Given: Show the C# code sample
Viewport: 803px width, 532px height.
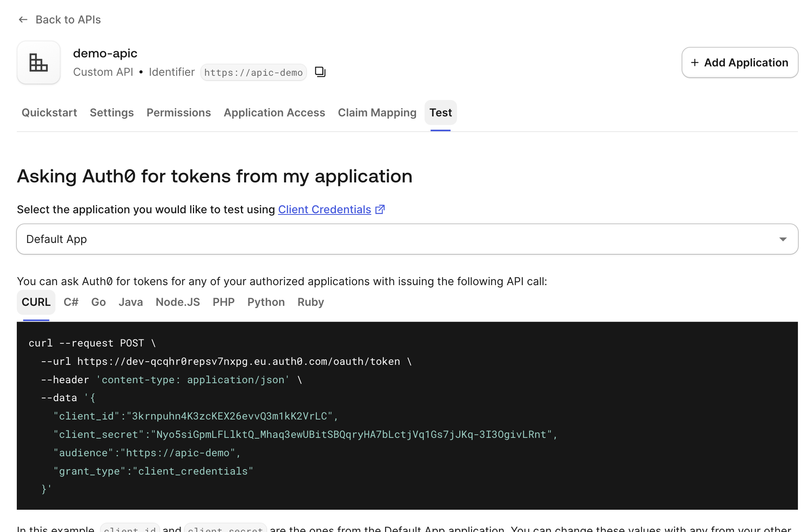Looking at the screenshot, I should pyautogui.click(x=71, y=302).
